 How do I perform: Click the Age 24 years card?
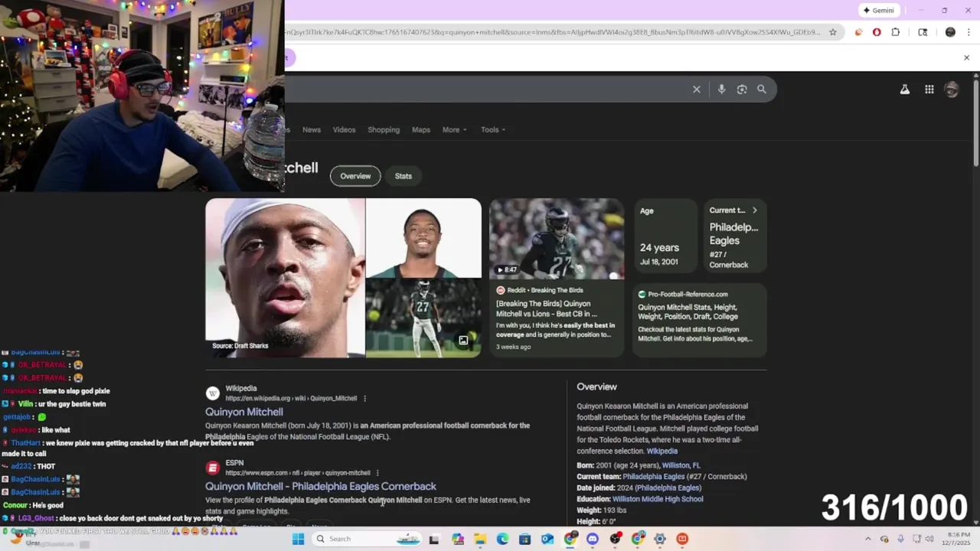pyautogui.click(x=665, y=235)
